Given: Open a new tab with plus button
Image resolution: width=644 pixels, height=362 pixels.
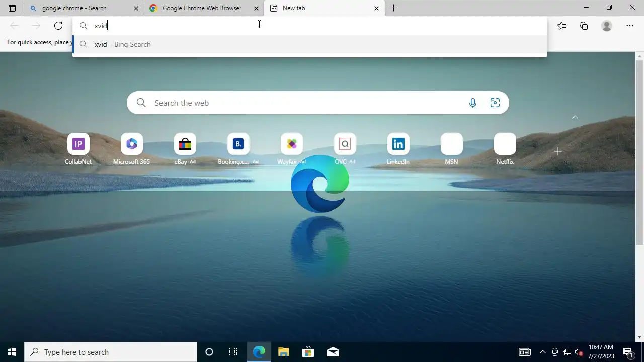Looking at the screenshot, I should 393,8.
